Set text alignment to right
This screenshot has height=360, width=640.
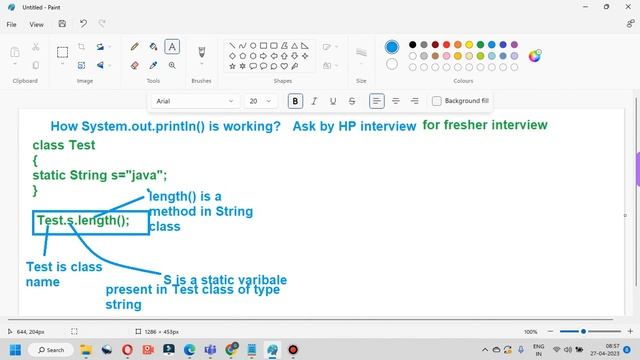point(414,101)
